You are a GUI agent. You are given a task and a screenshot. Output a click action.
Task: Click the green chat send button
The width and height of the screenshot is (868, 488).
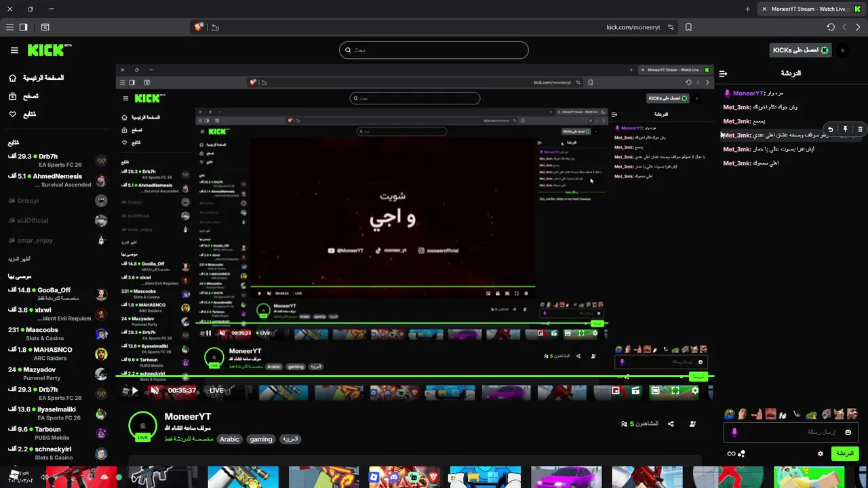(x=844, y=453)
